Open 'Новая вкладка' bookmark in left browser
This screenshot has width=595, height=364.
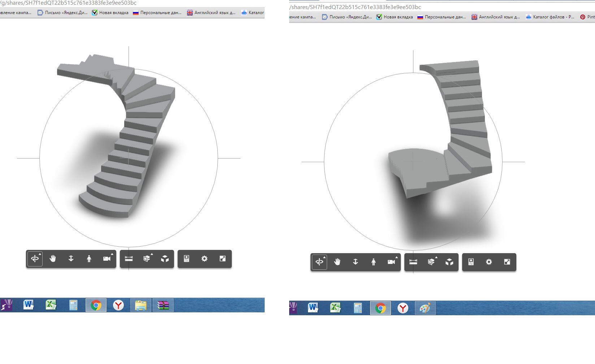click(x=110, y=13)
